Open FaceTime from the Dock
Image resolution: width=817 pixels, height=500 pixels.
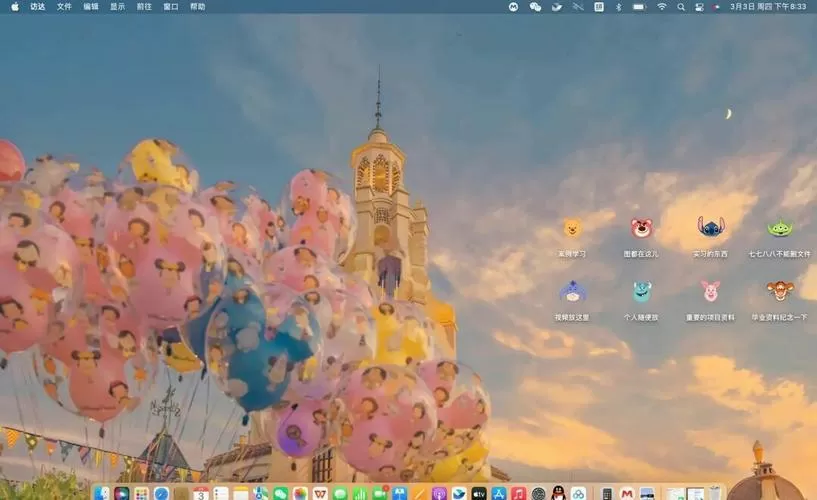point(380,493)
